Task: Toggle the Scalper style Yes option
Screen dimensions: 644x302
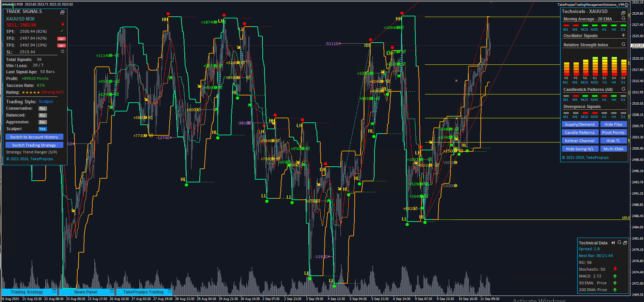Action: click(x=42, y=129)
